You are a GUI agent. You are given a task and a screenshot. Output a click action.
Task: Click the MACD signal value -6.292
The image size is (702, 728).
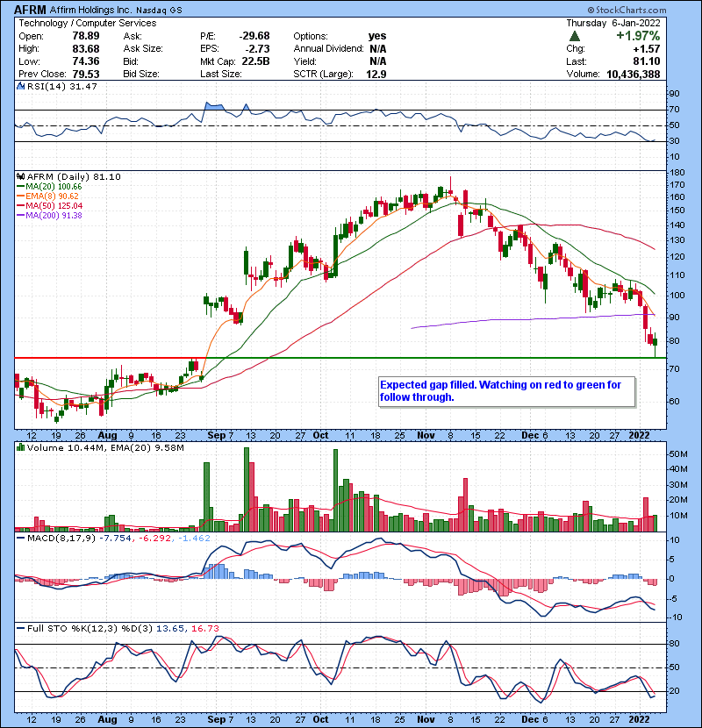[x=154, y=539]
